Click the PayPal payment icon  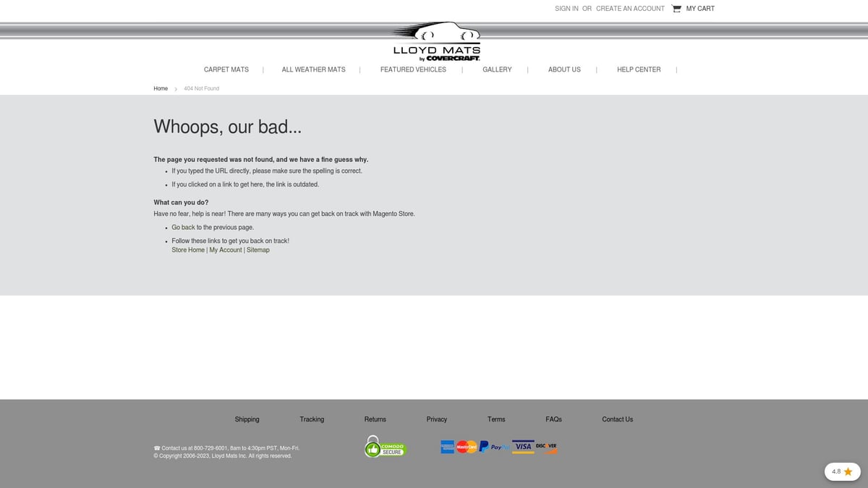coord(495,448)
